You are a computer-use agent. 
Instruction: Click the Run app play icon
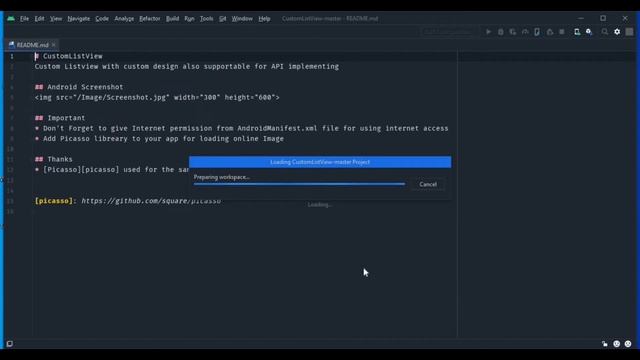(488, 32)
